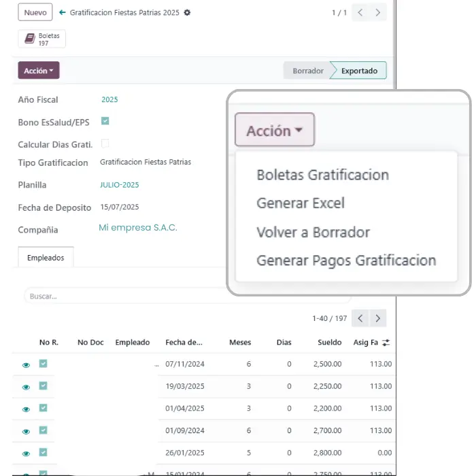Toggle the Bono EsSalud/EPS checkbox
The height and width of the screenshot is (476, 476).
click(x=105, y=121)
